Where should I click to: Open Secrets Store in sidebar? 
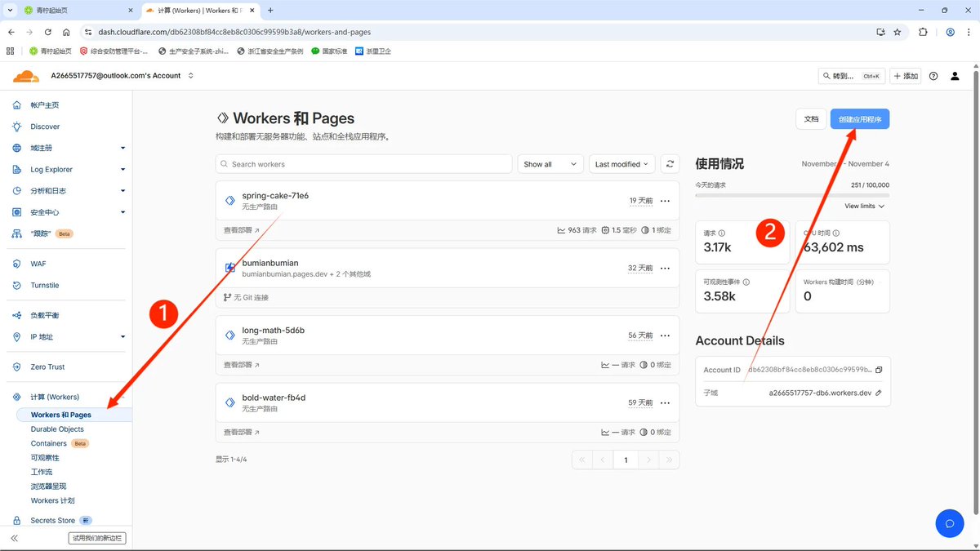tap(52, 521)
